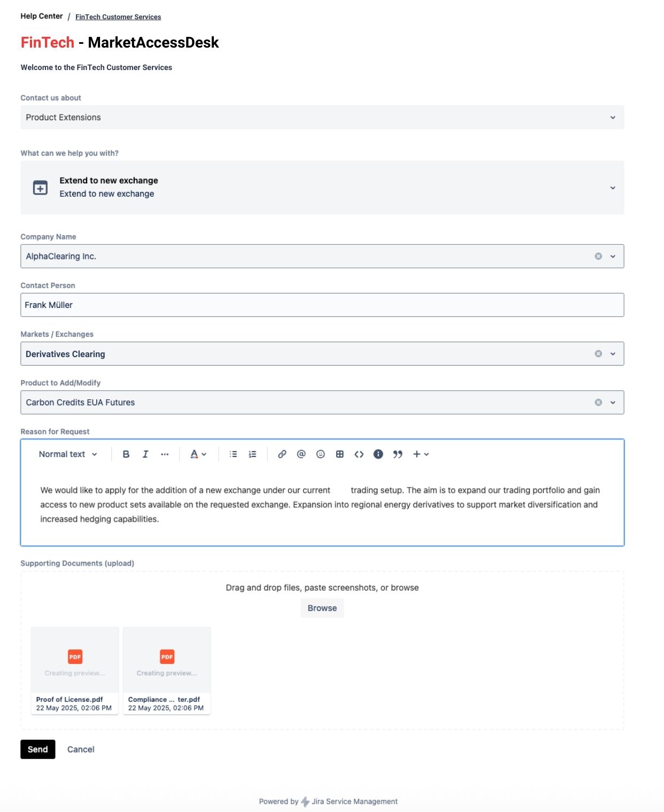Add an info panel
664x812 pixels.
click(379, 454)
